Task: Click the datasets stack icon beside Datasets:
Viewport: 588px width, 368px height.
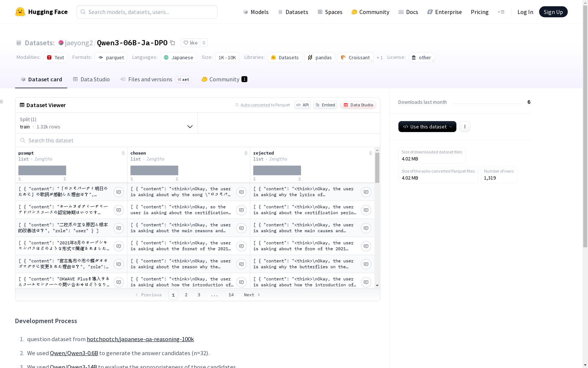Action: click(19, 43)
